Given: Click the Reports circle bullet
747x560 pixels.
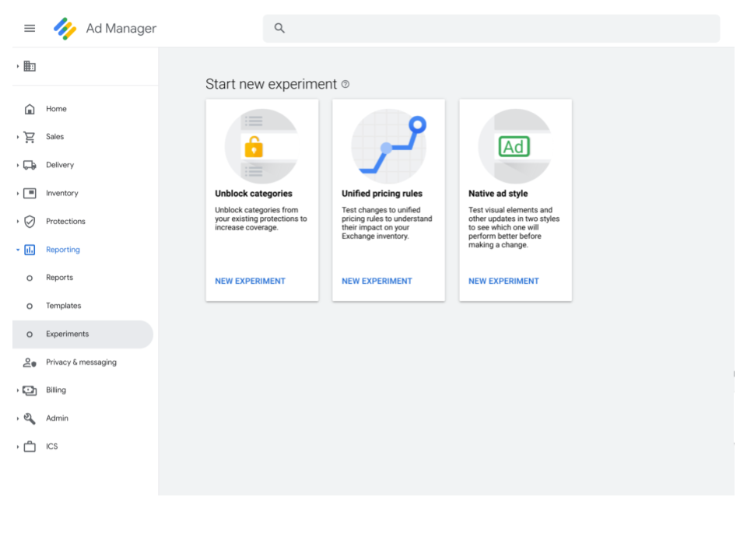Looking at the screenshot, I should (x=30, y=278).
